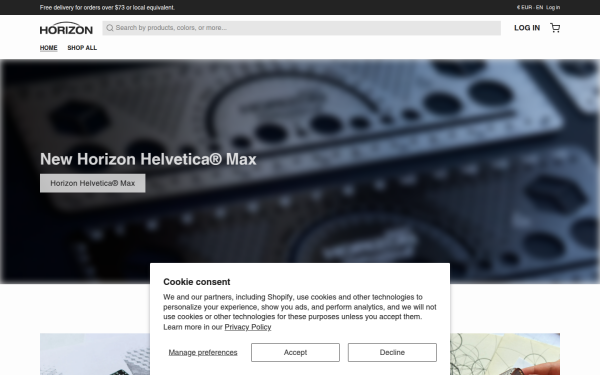Open the Privacy Policy link

[248, 327]
